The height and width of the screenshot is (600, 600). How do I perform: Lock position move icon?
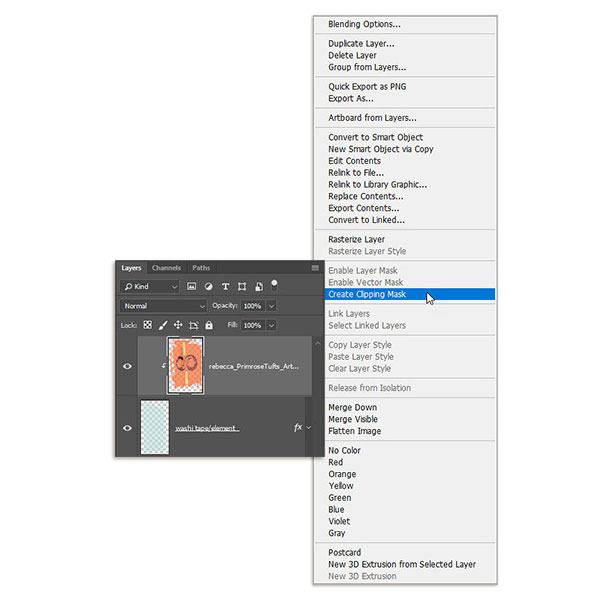178,325
